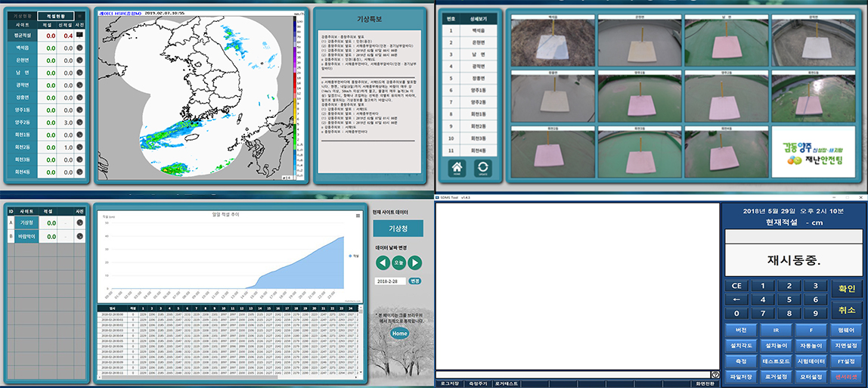Open photo icon in 회천3동 snowfall row
868x388 pixels.
coord(79,160)
